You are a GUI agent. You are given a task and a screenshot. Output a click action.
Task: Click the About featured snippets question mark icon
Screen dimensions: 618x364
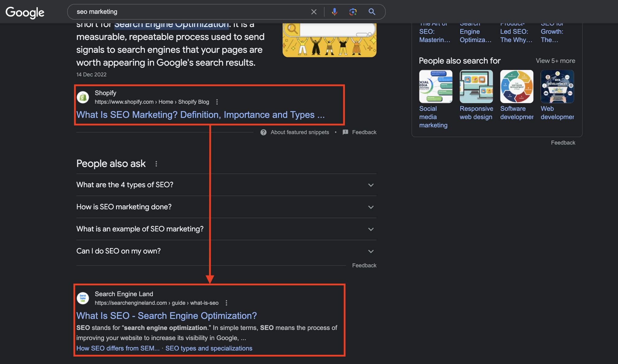[x=263, y=132]
